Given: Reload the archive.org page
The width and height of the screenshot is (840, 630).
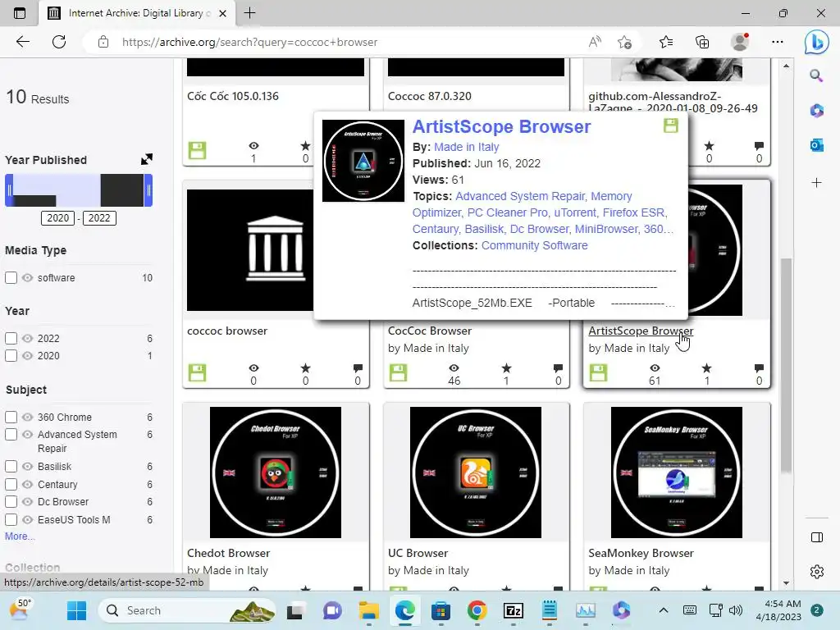Looking at the screenshot, I should tap(59, 42).
